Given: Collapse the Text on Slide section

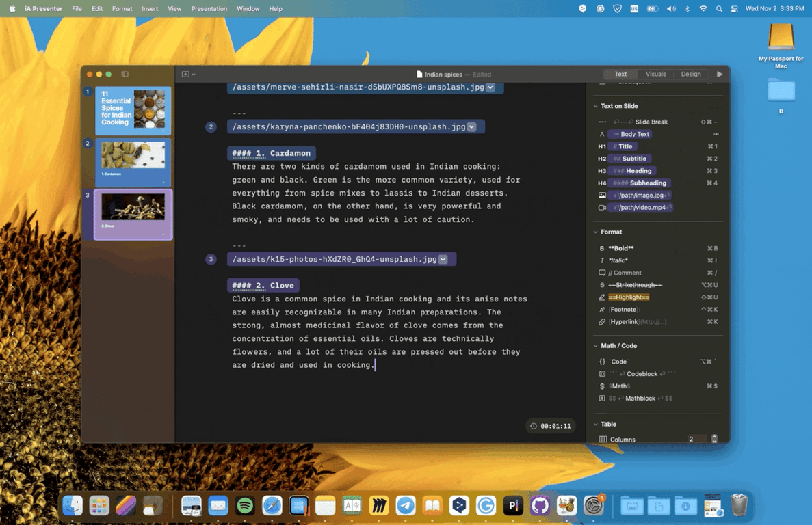Looking at the screenshot, I should tap(596, 106).
